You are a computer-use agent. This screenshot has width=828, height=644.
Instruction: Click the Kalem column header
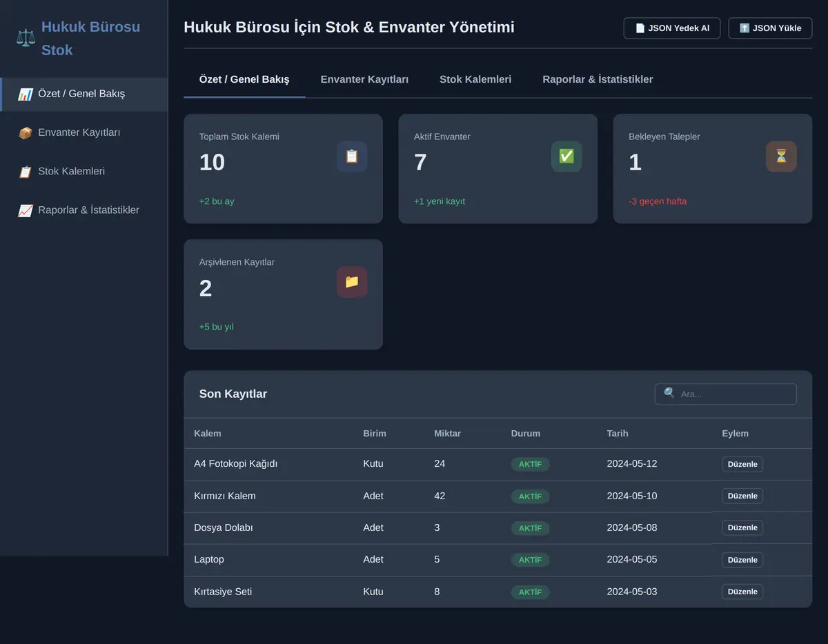click(208, 434)
